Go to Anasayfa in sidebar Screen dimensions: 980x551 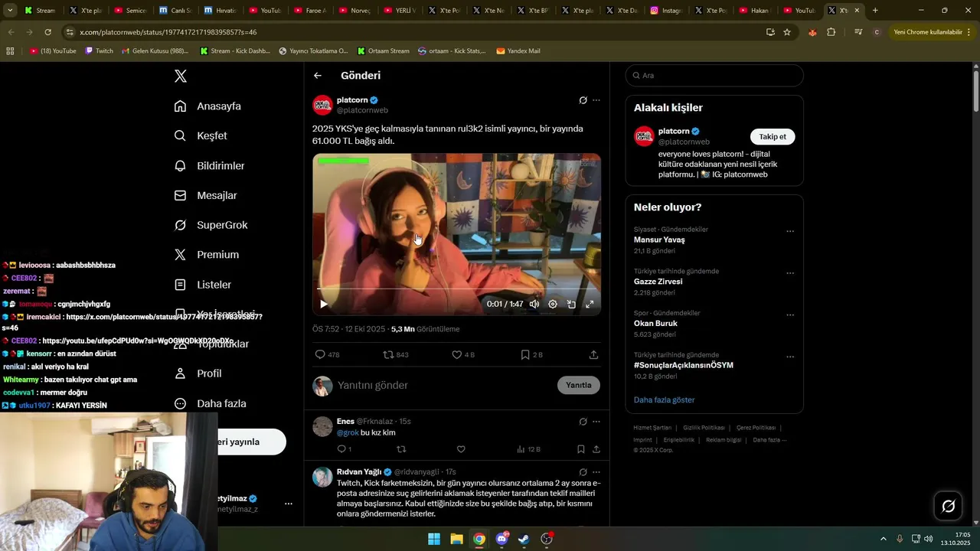[x=207, y=106]
